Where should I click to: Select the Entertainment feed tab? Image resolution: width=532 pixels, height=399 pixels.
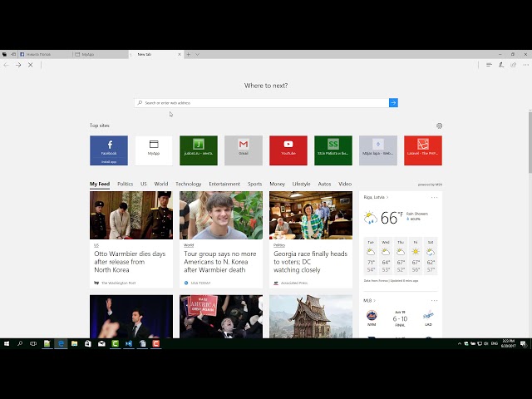click(224, 184)
